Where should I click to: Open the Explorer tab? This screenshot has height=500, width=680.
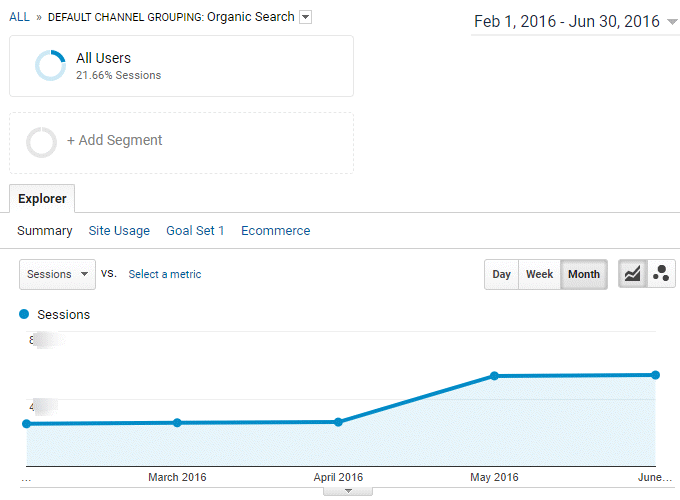click(42, 199)
